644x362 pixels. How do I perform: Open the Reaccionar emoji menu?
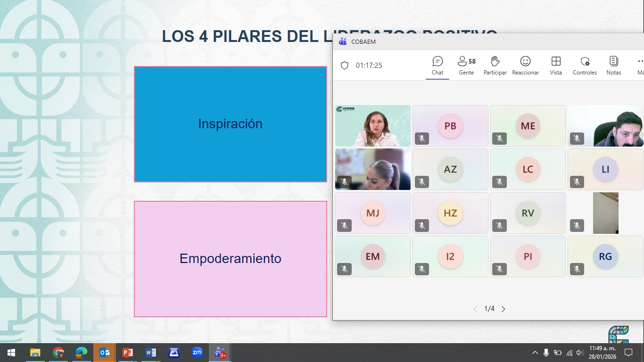pos(525,66)
